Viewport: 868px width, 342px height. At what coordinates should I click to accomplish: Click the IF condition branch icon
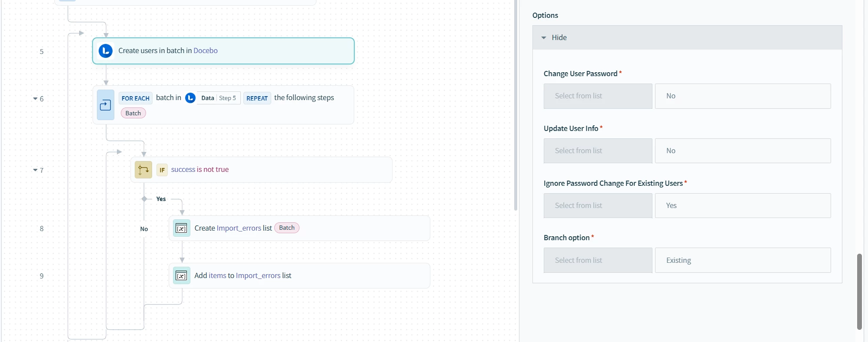pos(143,170)
